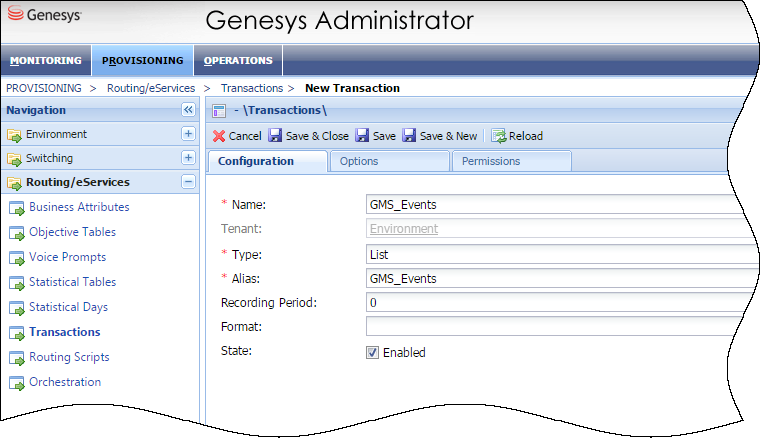Click the PROVISIONING breadcrumb
The height and width of the screenshot is (438, 761).
click(x=44, y=88)
